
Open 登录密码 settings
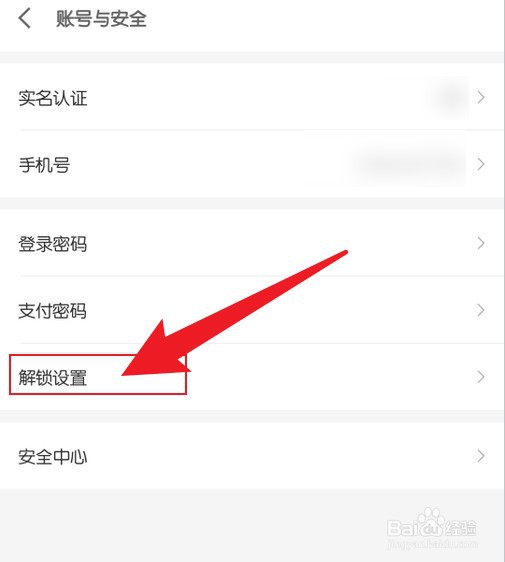[252, 243]
